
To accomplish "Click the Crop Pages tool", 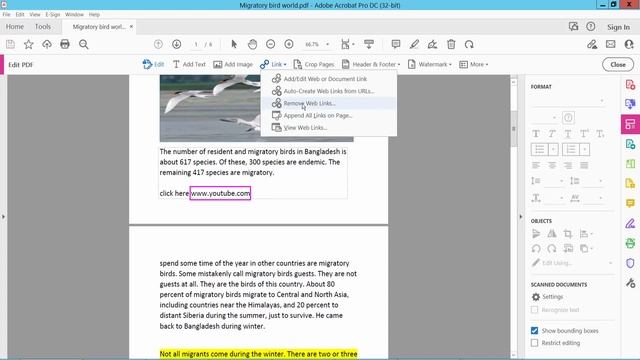I will click(313, 64).
